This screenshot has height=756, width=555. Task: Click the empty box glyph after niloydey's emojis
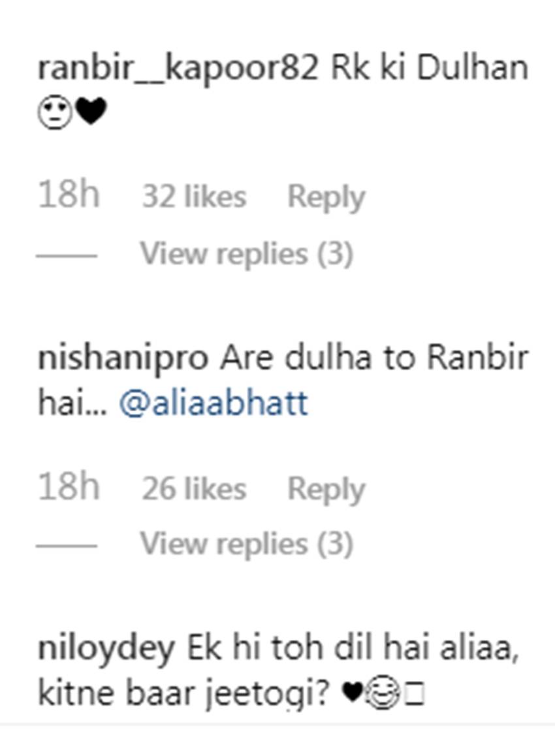tap(415, 696)
